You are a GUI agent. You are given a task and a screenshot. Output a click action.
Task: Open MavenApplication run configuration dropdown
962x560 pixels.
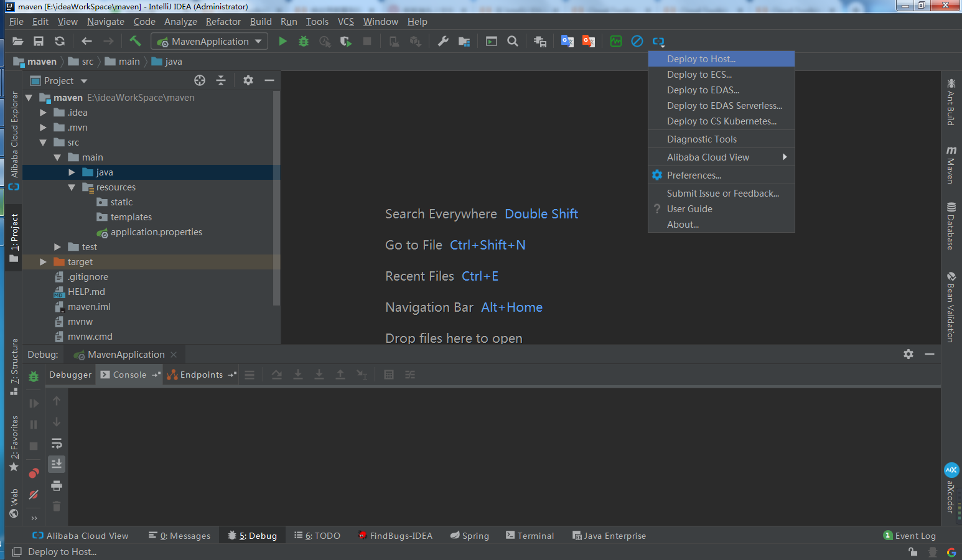pyautogui.click(x=209, y=41)
